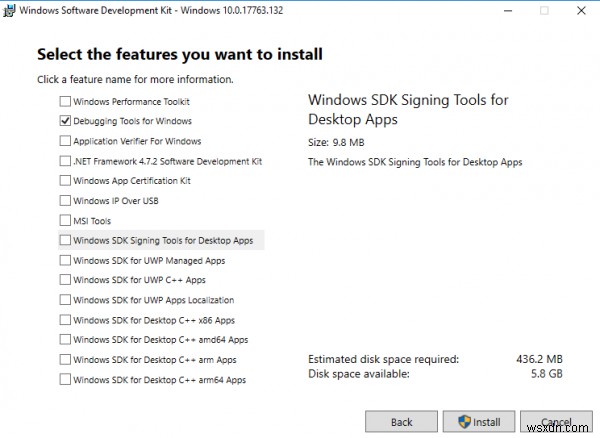Viewport: 600px width, 438px height.
Task: Go to previous step with Back button
Action: click(401, 421)
